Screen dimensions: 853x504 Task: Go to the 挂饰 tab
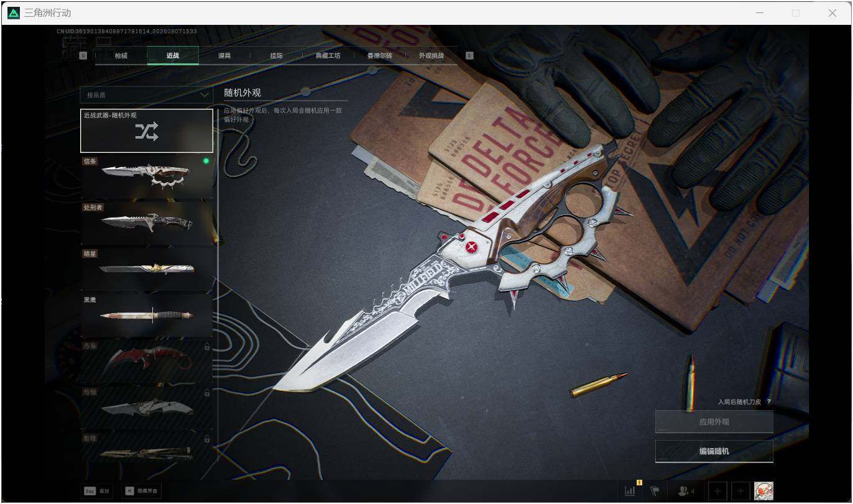[276, 56]
